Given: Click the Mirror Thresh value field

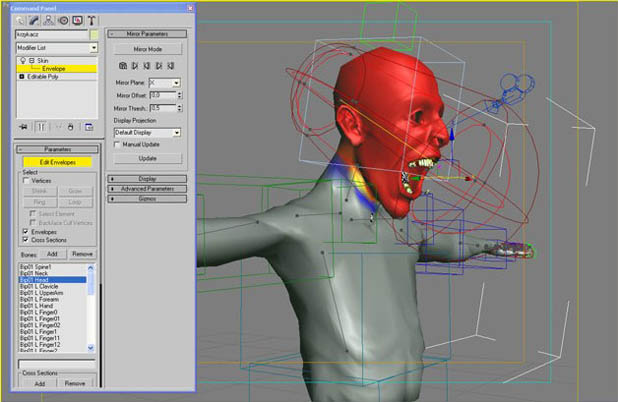Looking at the screenshot, I should tap(163, 108).
